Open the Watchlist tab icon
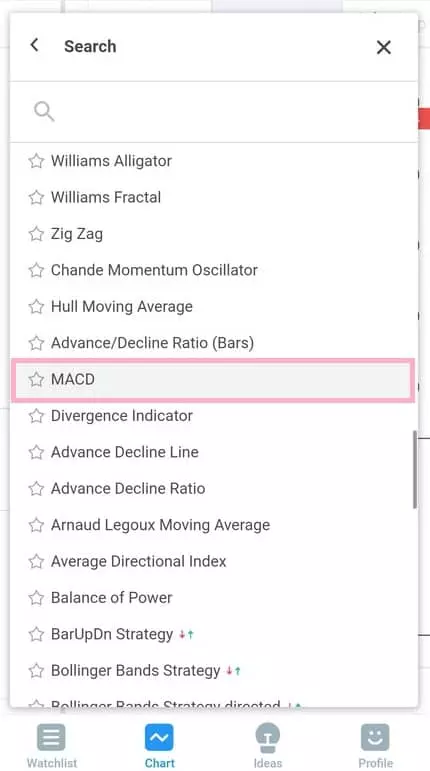Screen dimensions: 430x771 (x=51, y=738)
